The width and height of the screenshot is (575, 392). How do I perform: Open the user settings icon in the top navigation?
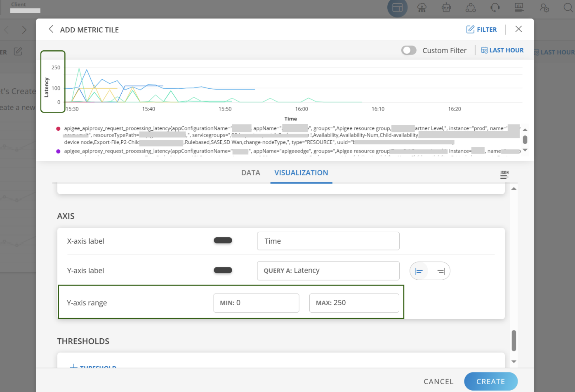[544, 7]
